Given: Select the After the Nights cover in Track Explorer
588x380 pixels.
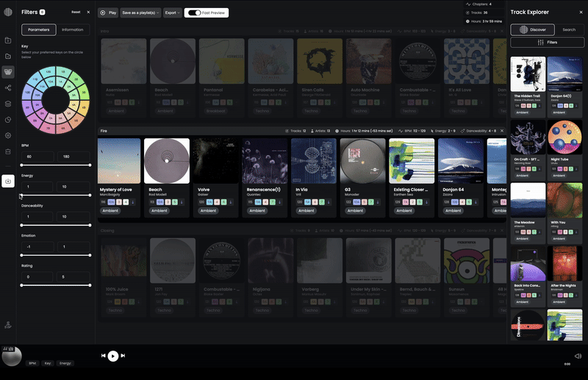Looking at the screenshot, I should point(564,263).
